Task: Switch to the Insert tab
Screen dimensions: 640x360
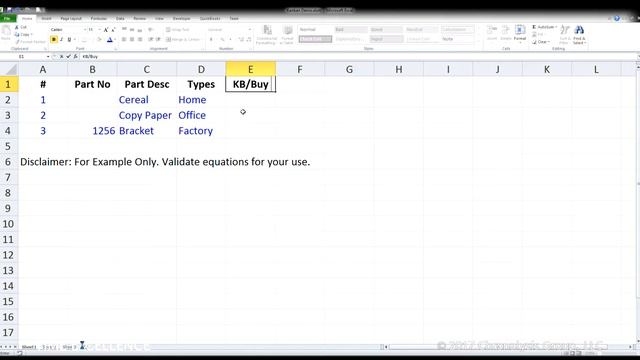Action: (x=47, y=18)
